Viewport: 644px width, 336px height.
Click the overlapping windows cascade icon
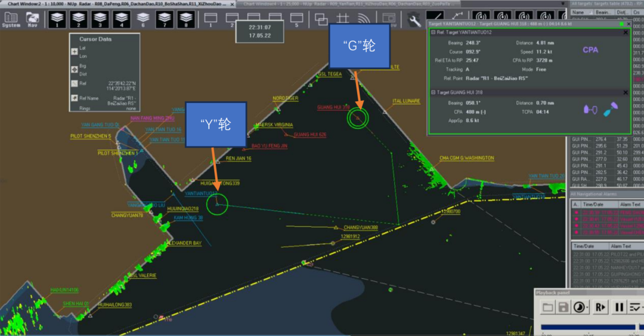[x=321, y=19]
